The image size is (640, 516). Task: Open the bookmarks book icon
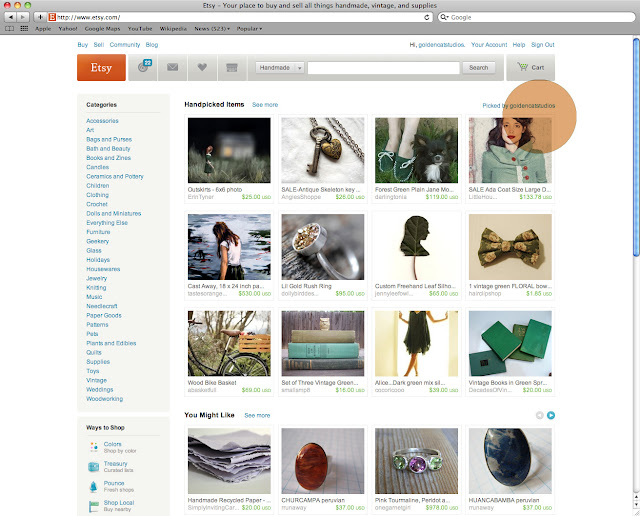tap(9, 29)
